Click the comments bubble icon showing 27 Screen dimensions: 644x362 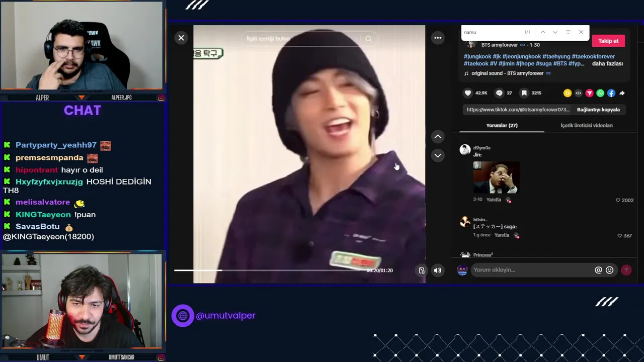pyautogui.click(x=499, y=93)
